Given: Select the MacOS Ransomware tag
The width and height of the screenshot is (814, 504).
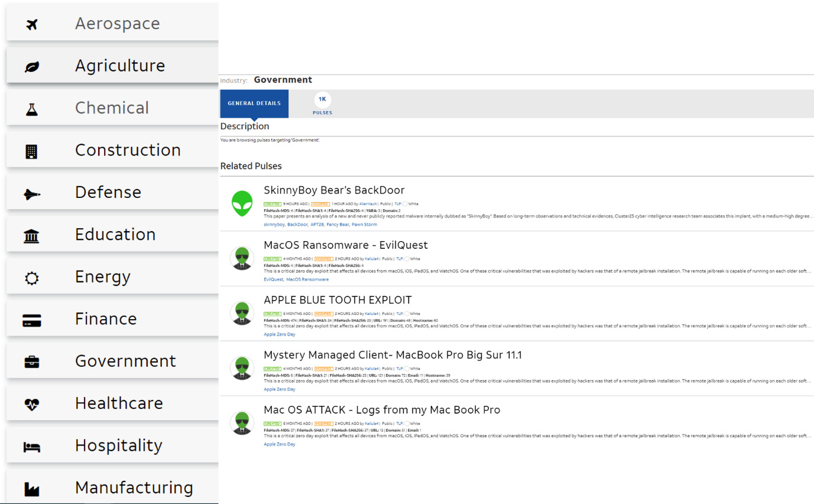Looking at the screenshot, I should [307, 279].
